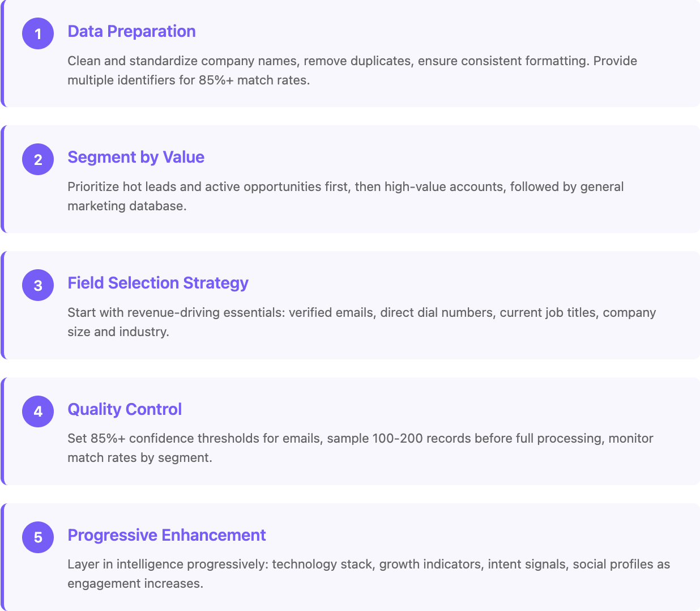Image resolution: width=700 pixels, height=611 pixels.
Task: Click the layer in intelligence paragraph
Action: coord(369,574)
